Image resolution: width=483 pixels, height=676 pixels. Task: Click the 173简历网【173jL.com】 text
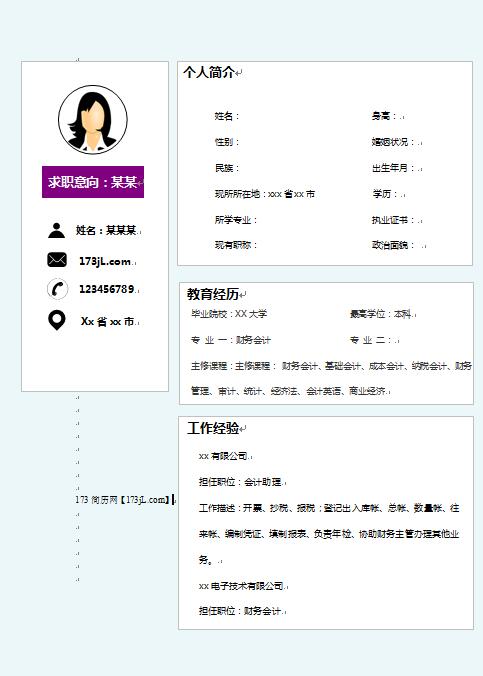(123, 500)
